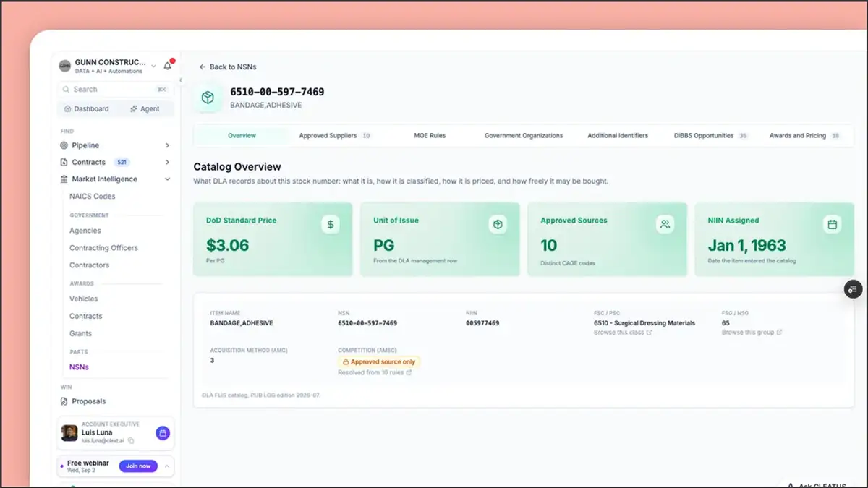Go Back to NSNs
Viewport: 868px width, 488px height.
(x=228, y=67)
